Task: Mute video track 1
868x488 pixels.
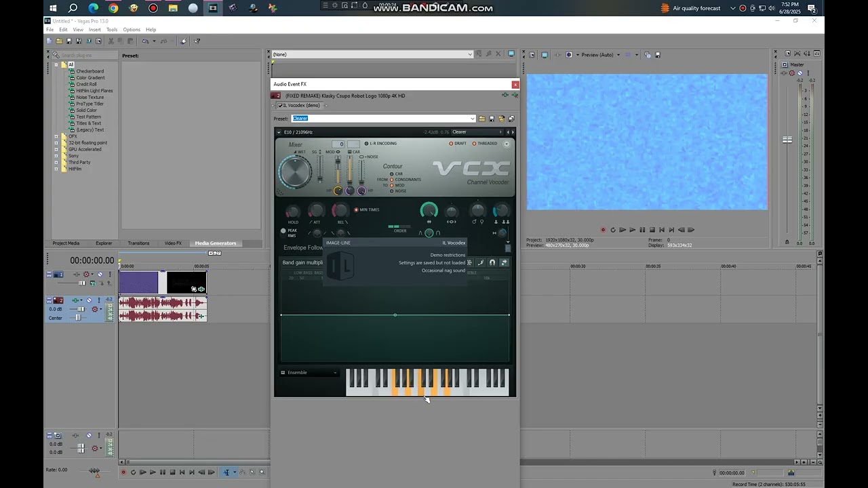Action: coord(100,274)
